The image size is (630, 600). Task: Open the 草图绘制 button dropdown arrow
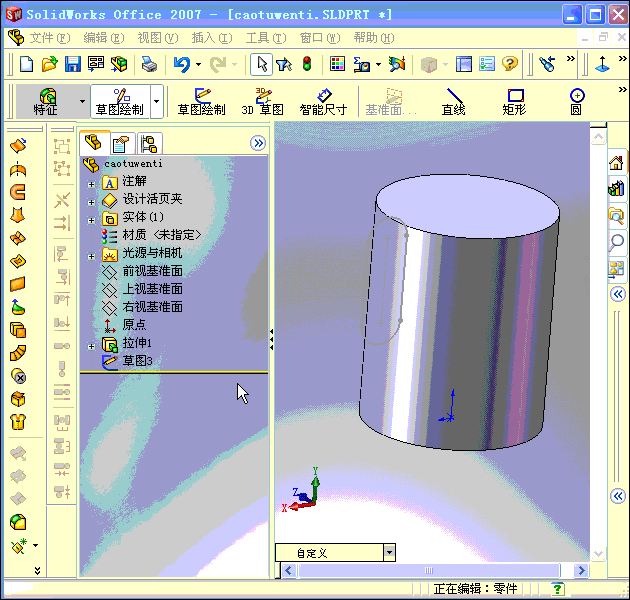[x=157, y=102]
